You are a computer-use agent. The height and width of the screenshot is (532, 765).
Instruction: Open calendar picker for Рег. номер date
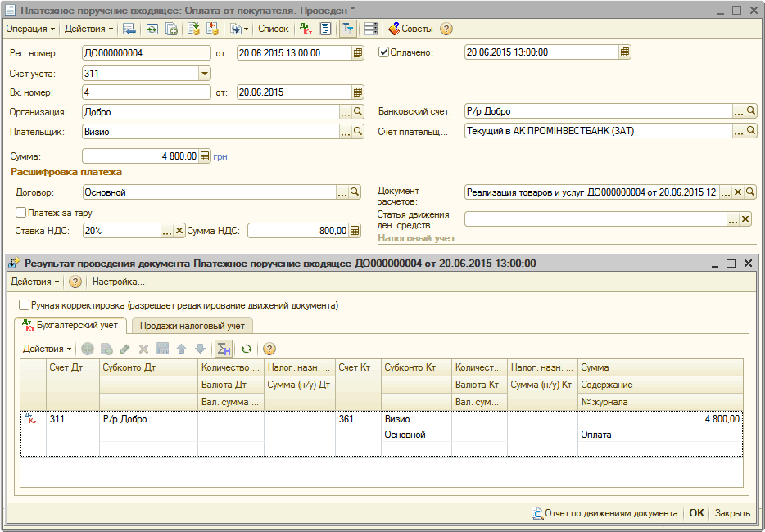(358, 53)
